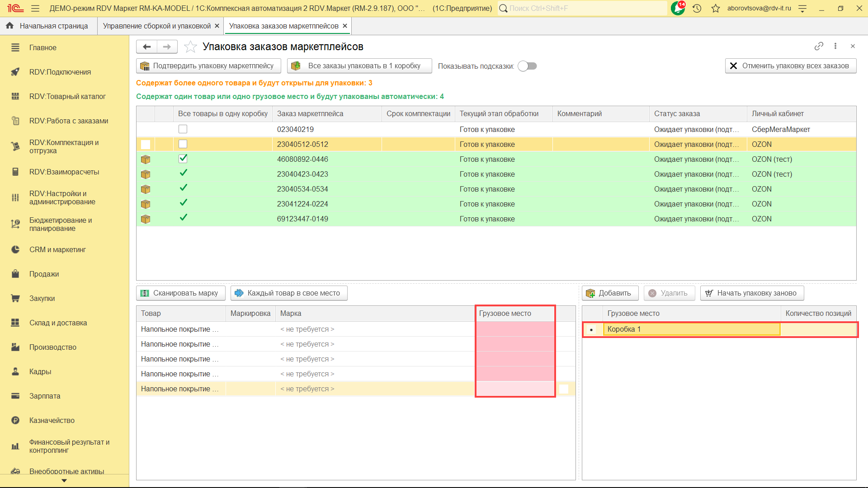Uncheck the box for order 46080892-0446

point(183,159)
